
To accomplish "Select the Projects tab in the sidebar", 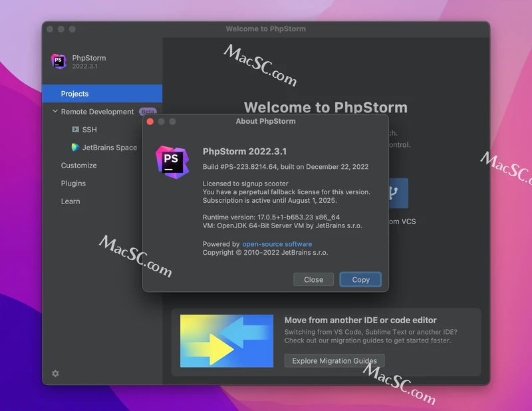I will [x=74, y=94].
